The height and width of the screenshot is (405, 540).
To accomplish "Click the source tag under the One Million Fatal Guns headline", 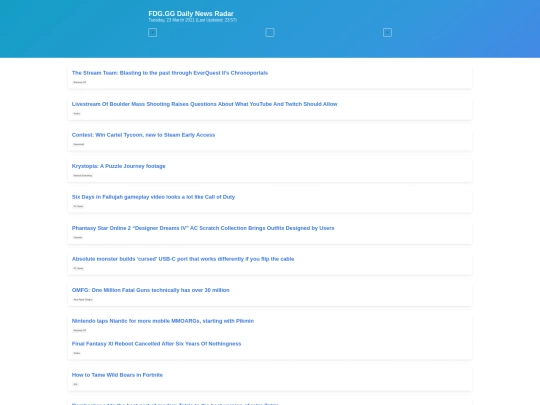I will [x=83, y=299].
